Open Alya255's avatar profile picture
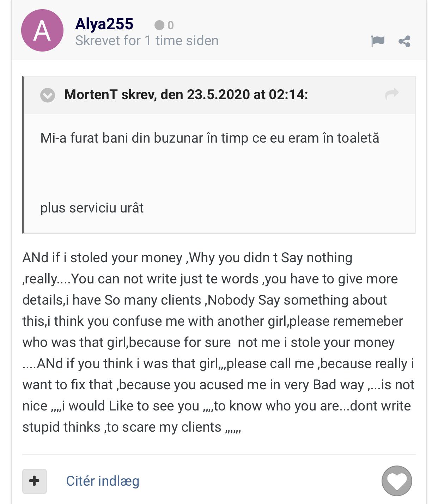The width and height of the screenshot is (438, 504). tap(42, 30)
